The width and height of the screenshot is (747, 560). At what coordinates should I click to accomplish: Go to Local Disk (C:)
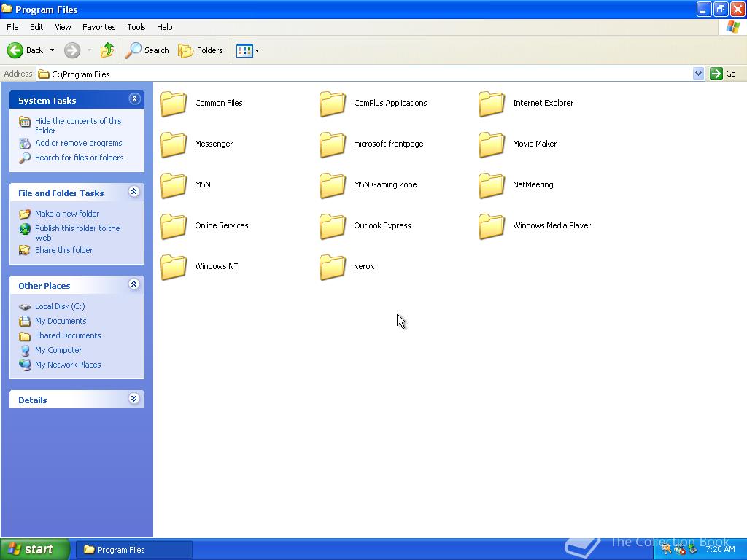tap(60, 306)
